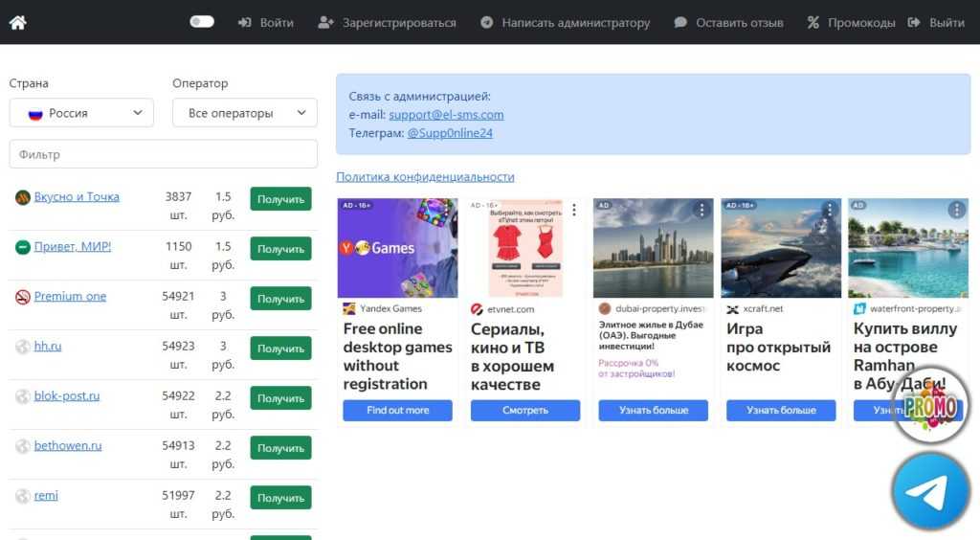Focus the Фильтр search field
This screenshot has width=980, height=540.
click(163, 154)
